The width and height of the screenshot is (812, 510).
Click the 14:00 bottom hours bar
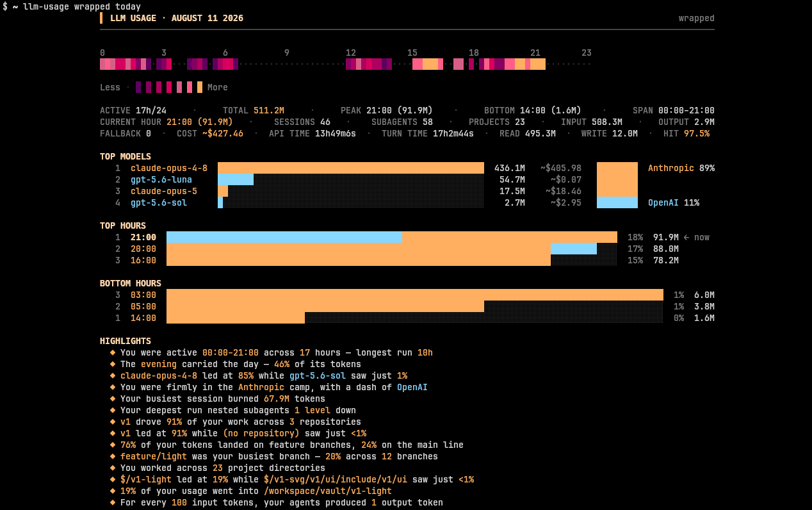coord(236,318)
